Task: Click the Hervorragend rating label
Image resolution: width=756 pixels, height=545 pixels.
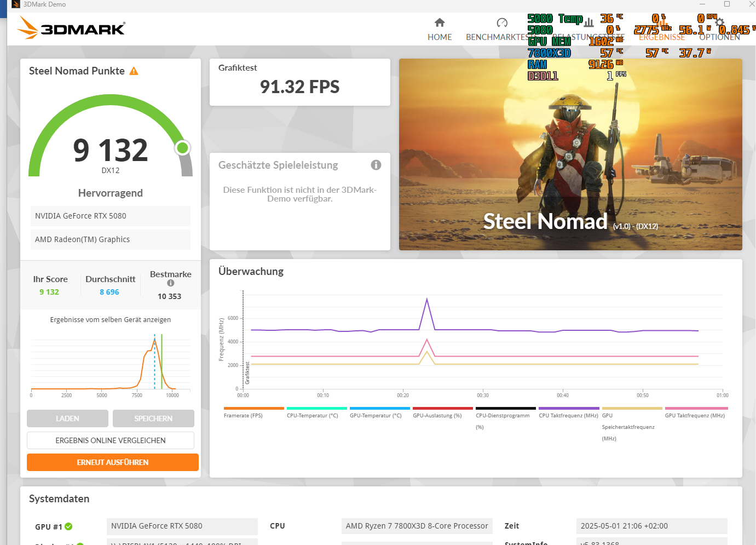Action: 111,193
